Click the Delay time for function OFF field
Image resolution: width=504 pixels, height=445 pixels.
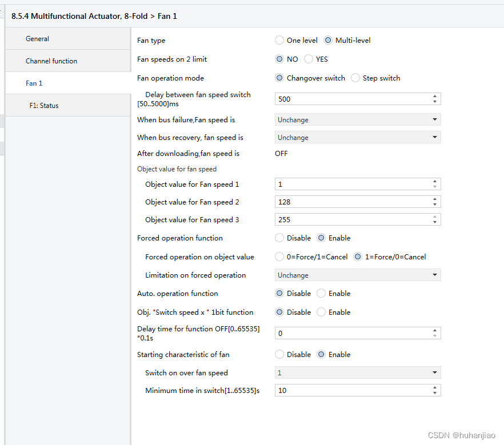pos(351,333)
